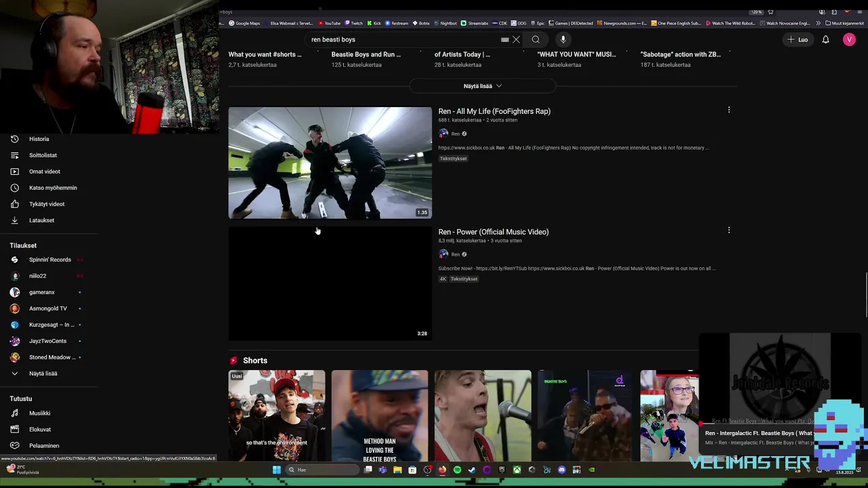
Task: Open the Windows Start button
Action: pos(277,470)
